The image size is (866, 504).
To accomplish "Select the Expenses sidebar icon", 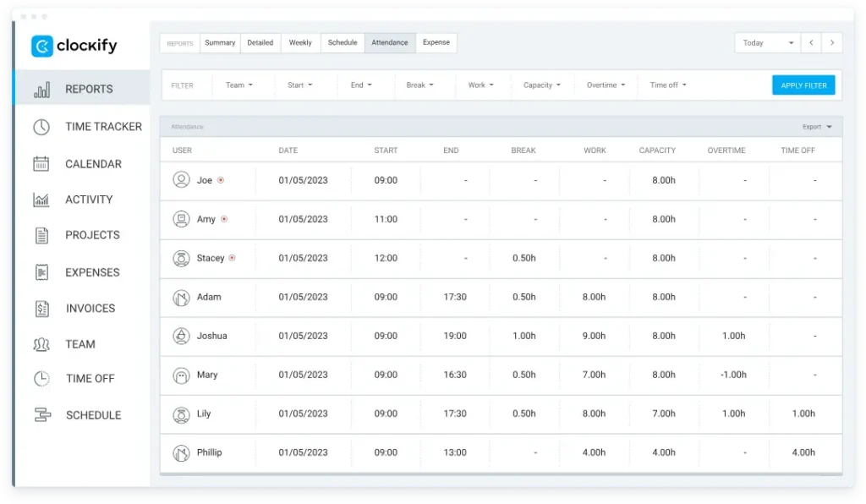I will (41, 271).
